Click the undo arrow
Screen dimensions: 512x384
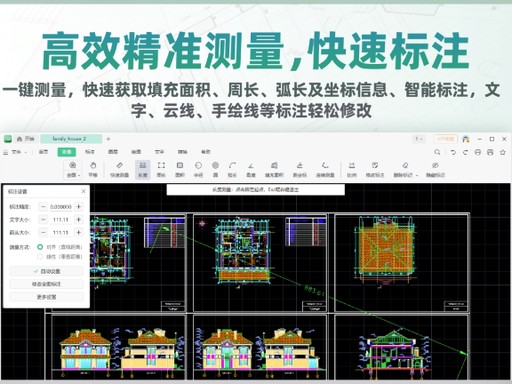coord(453,152)
